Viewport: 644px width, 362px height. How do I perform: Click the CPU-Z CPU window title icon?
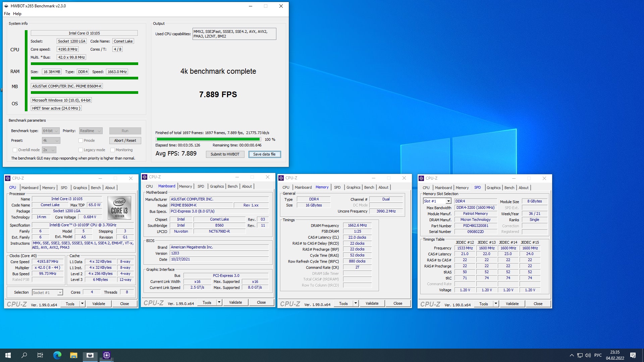(x=8, y=178)
